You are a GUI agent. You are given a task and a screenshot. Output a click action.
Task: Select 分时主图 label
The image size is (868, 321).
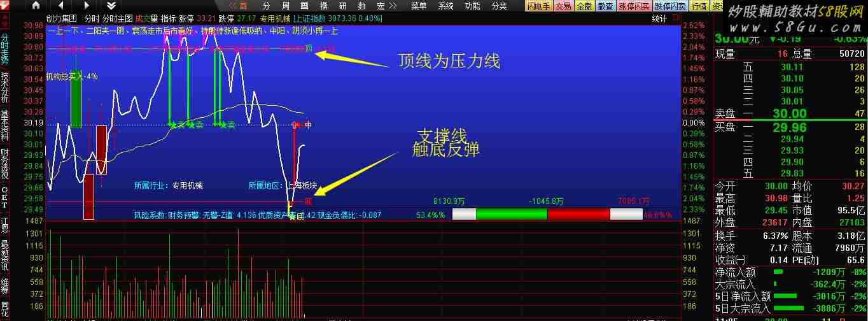118,18
